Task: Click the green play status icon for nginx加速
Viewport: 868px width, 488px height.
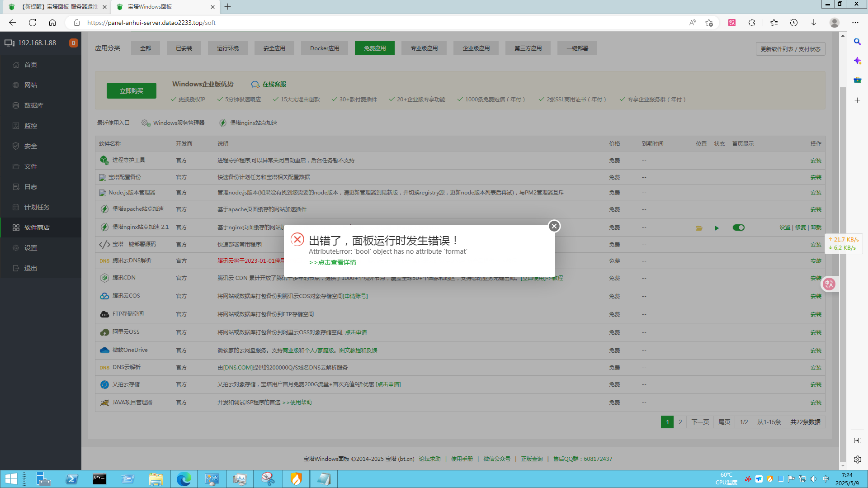Action: (x=717, y=228)
